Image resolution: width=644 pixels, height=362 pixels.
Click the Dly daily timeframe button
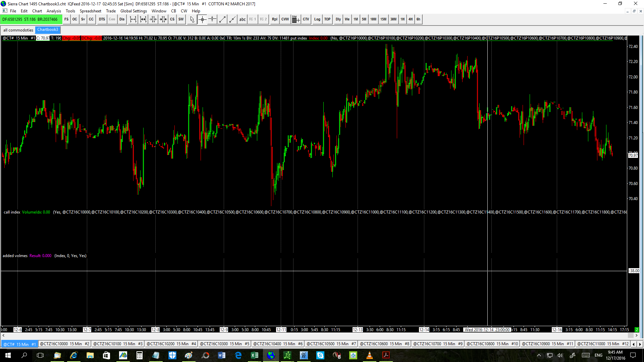click(338, 19)
